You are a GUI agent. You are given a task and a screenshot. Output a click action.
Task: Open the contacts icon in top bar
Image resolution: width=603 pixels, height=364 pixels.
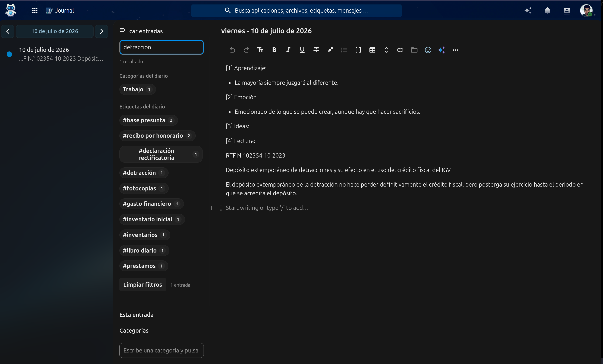click(567, 10)
